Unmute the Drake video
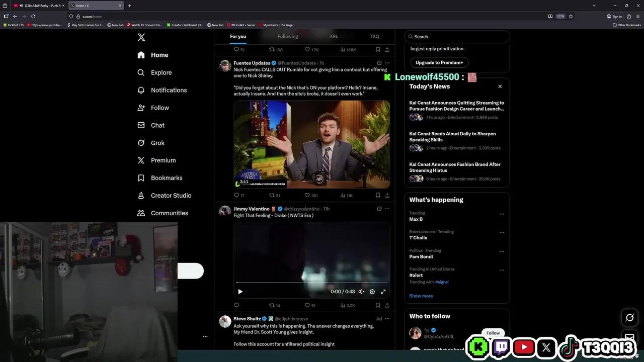The width and height of the screenshot is (644, 362). pyautogui.click(x=361, y=292)
